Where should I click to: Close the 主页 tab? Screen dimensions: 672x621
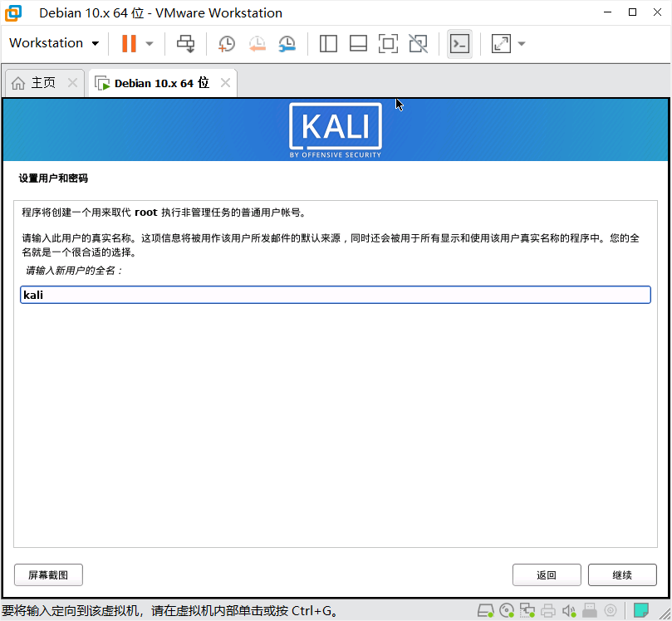tap(73, 83)
